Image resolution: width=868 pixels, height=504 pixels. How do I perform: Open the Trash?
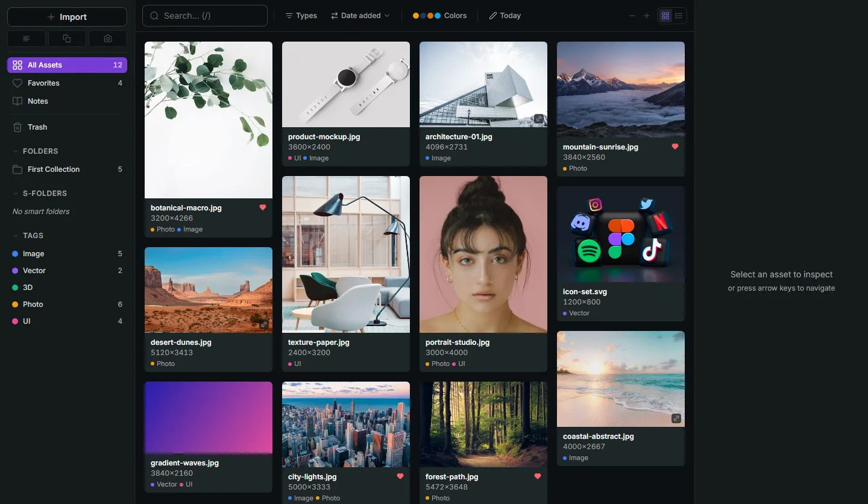67,127
